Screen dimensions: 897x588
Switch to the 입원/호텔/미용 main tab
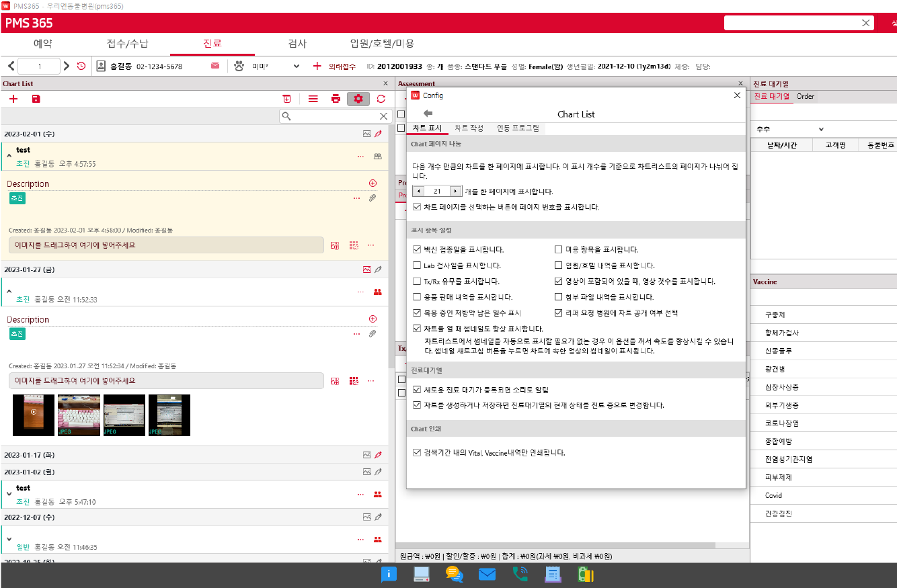click(382, 44)
